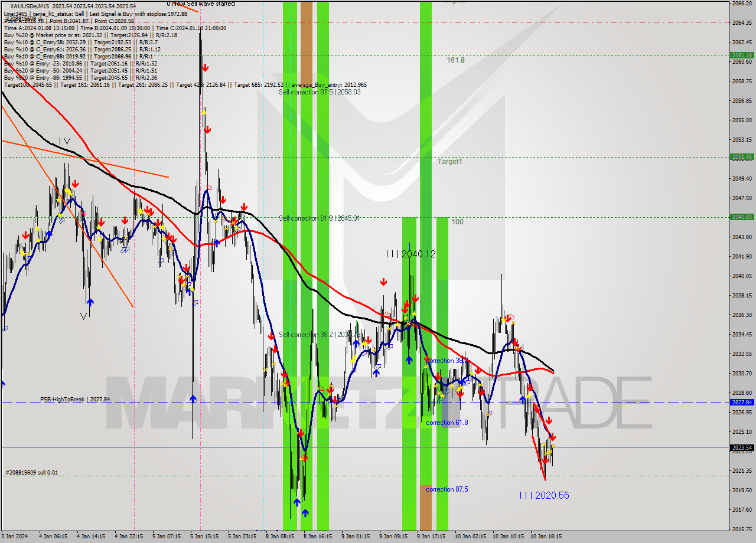Screen dimensions: 756x543
Task: Click the 'Buy %10 @ Entry -23: 2010.86' line
Action: pyautogui.click(x=80, y=64)
